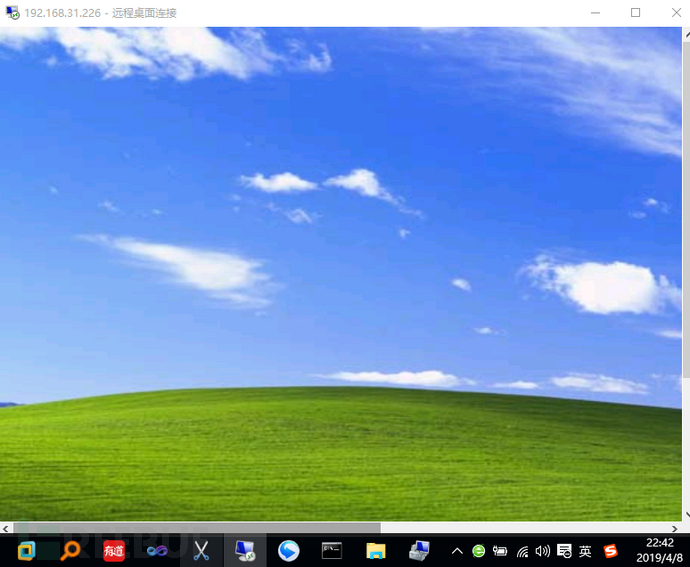
Task: Close the Remote Desktop Connection window
Action: (x=676, y=13)
